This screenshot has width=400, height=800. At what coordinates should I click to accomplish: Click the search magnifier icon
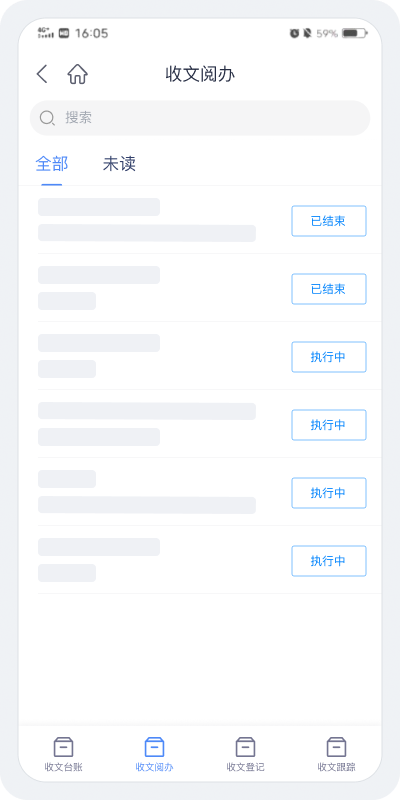click(x=47, y=118)
